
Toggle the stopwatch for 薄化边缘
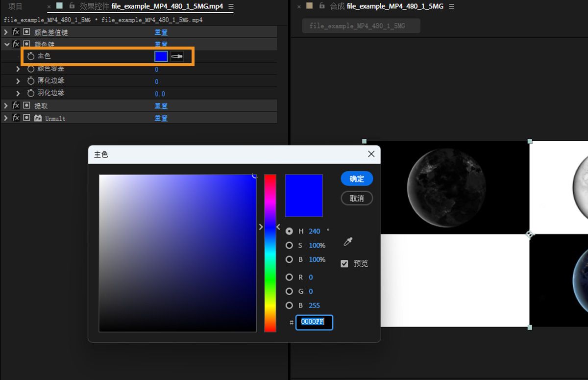[x=31, y=81]
